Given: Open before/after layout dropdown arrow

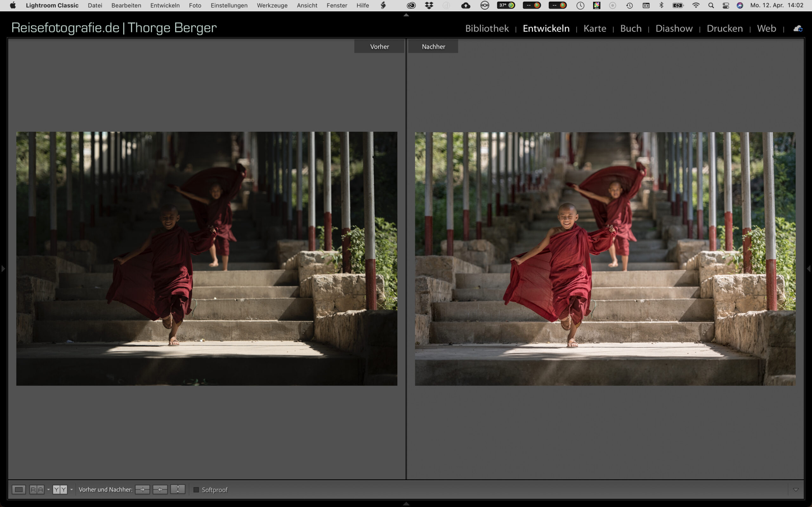Looking at the screenshot, I should click(x=71, y=490).
